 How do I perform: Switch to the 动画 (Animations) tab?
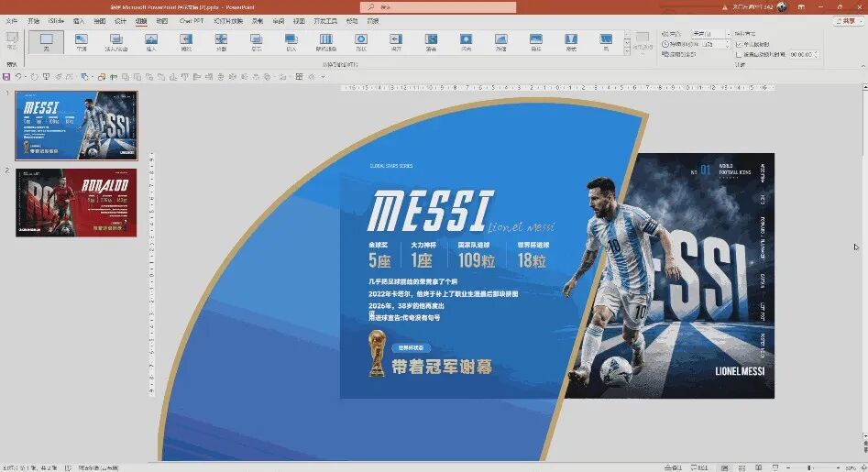click(x=161, y=21)
